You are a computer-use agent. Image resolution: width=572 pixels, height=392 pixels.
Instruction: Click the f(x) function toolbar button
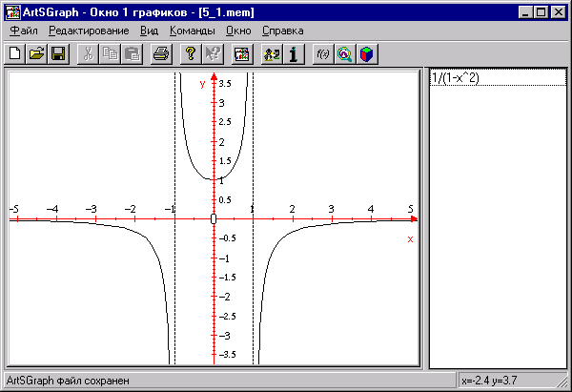(x=322, y=54)
